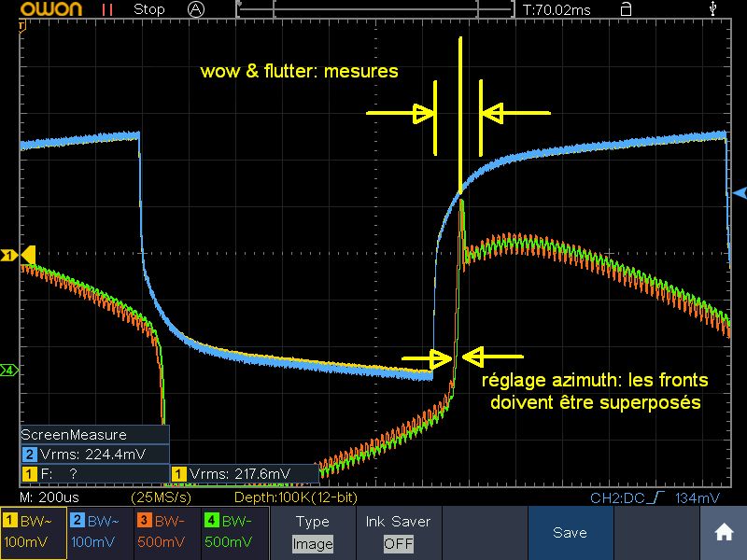Open the Type Image selector

(313, 533)
